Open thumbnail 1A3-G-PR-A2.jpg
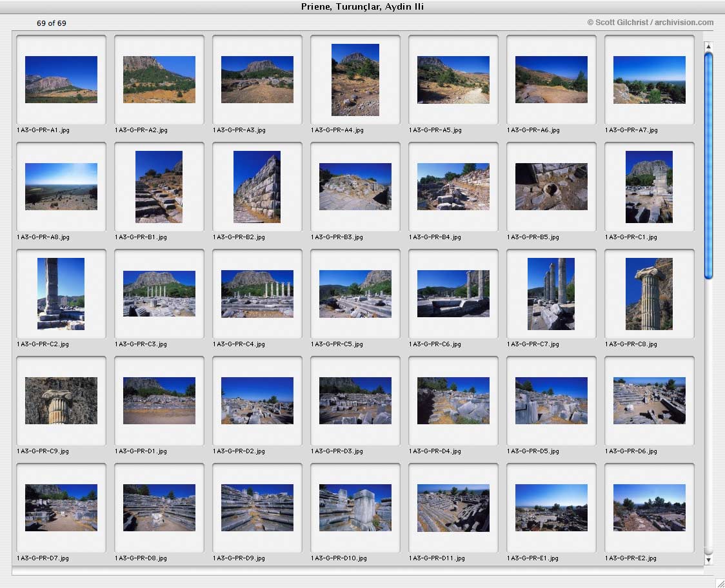 159,79
